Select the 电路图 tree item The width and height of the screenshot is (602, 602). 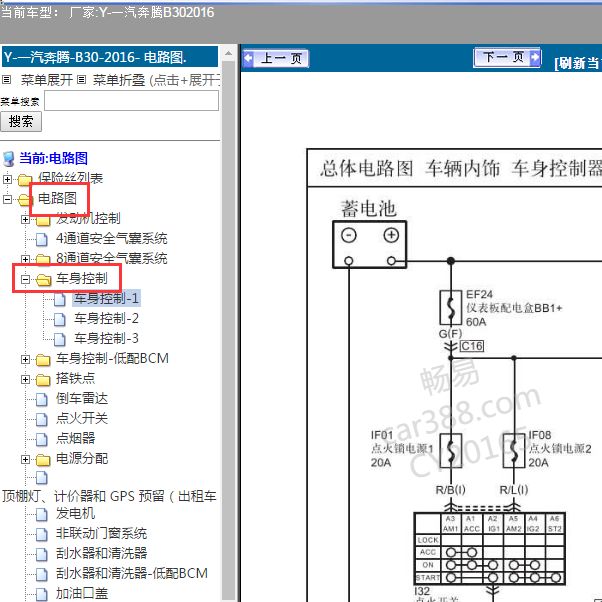coord(57,198)
